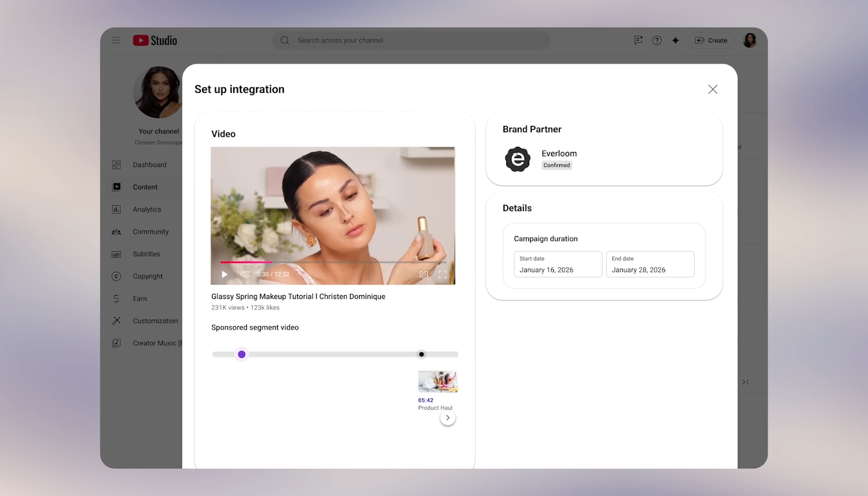Open the help question mark icon
Screen dimensions: 868x496
pyautogui.click(x=656, y=40)
